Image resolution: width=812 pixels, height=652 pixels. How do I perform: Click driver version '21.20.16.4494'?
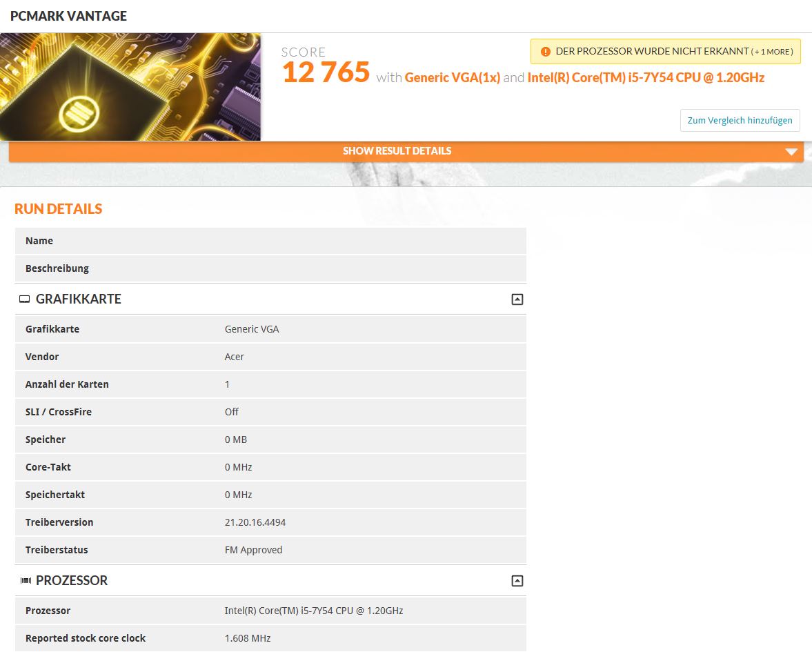click(255, 522)
